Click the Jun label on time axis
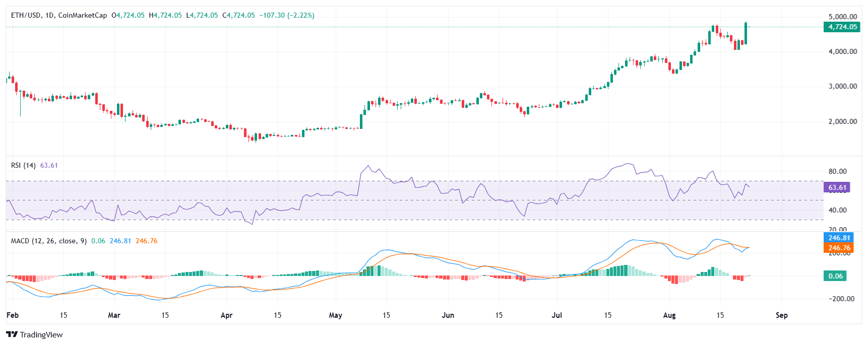 (x=448, y=315)
